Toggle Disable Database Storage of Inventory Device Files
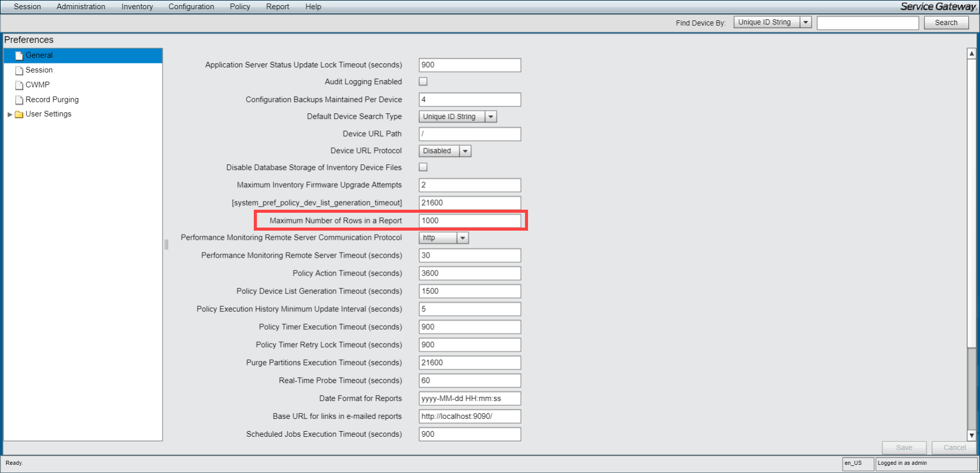Screen dimensions: 980x473 point(423,167)
